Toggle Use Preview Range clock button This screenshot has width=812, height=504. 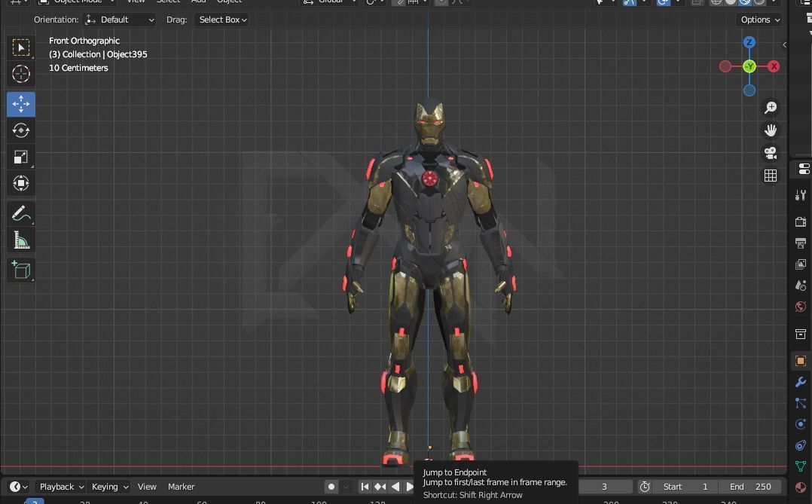(x=645, y=487)
